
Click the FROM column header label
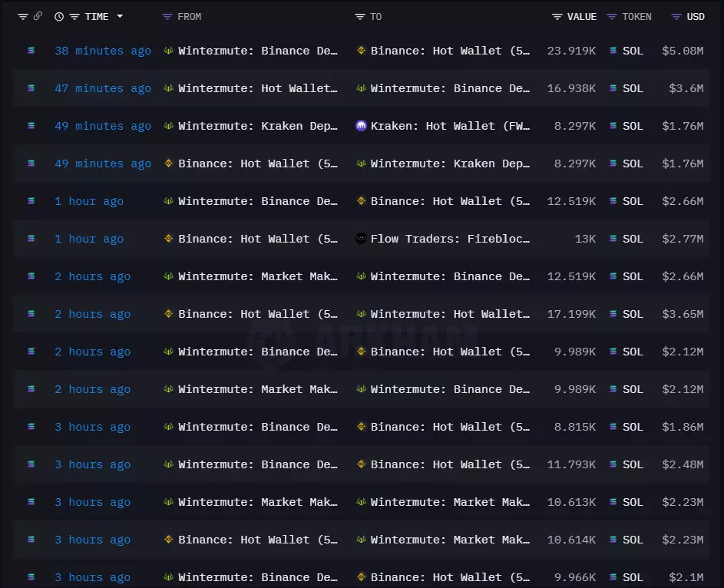click(x=190, y=17)
